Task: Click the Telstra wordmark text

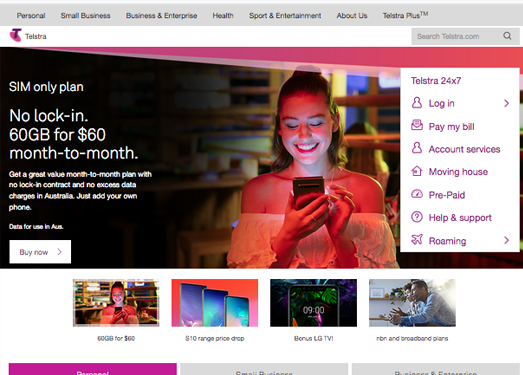Action: coord(36,36)
